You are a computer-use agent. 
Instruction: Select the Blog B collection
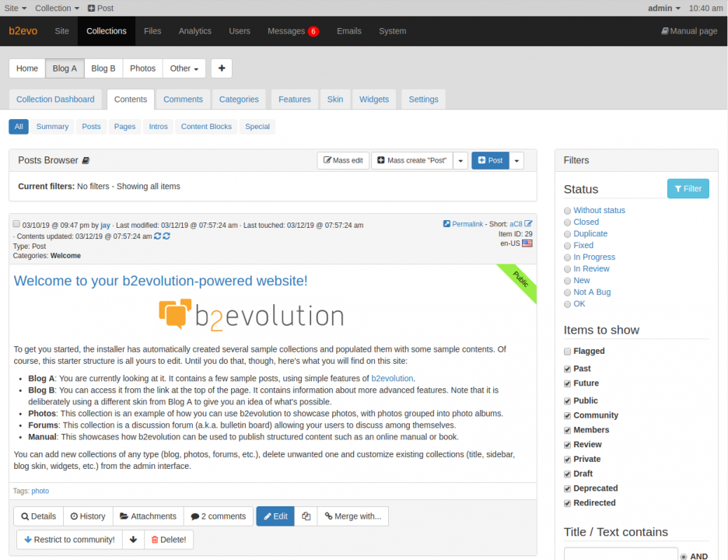103,68
